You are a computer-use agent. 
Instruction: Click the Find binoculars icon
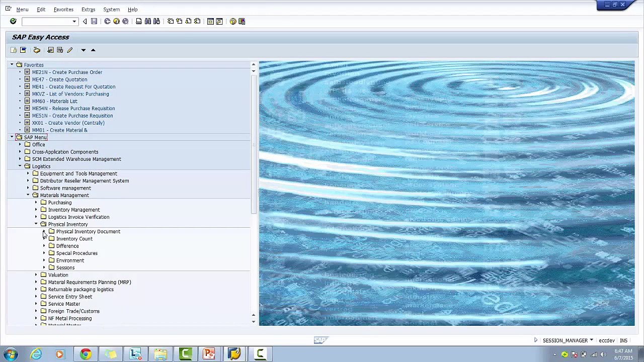[x=148, y=21]
